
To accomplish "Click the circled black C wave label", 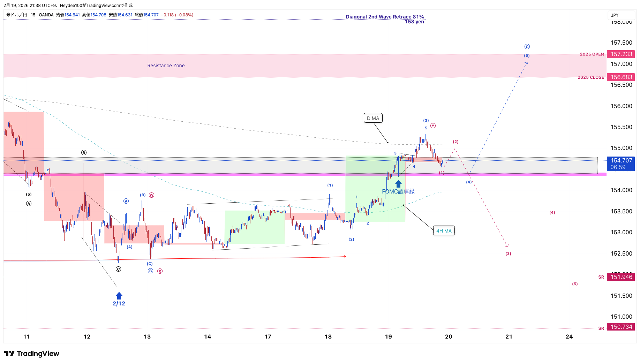I will (119, 269).
